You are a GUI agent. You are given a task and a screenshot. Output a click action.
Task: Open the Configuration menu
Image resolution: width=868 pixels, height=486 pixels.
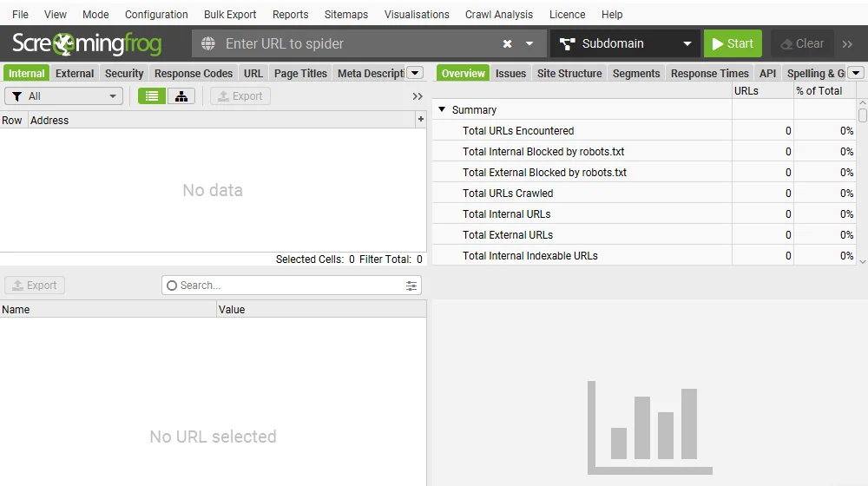tap(156, 15)
